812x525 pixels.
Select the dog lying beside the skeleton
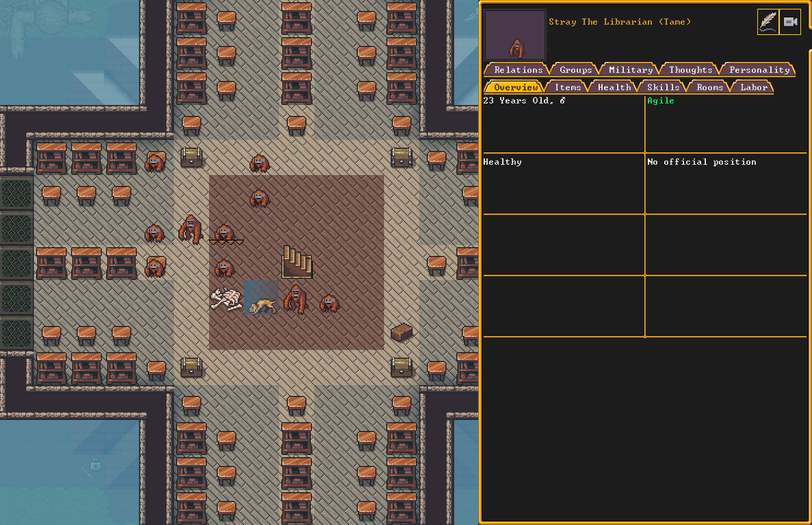coord(262,306)
